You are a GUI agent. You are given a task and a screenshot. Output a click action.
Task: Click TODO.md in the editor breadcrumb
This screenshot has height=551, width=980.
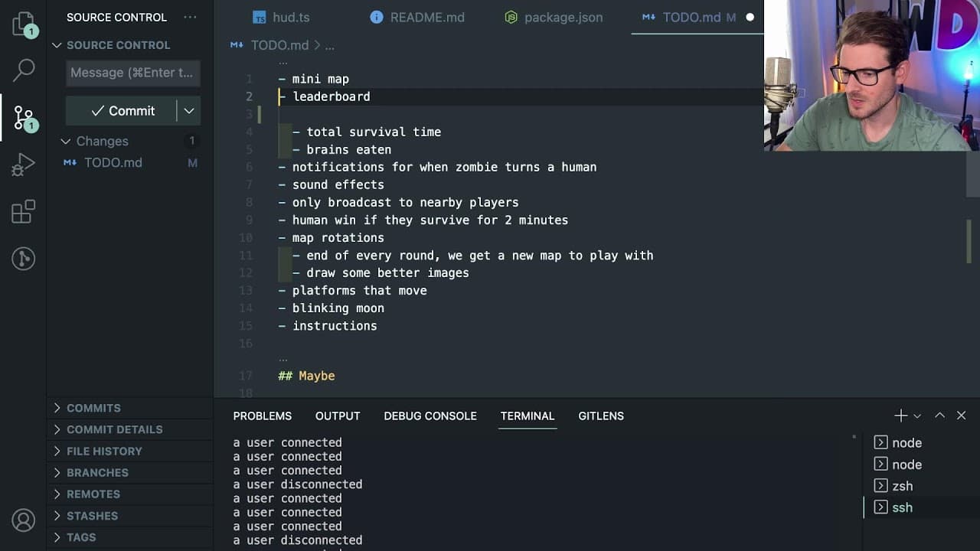tap(279, 45)
